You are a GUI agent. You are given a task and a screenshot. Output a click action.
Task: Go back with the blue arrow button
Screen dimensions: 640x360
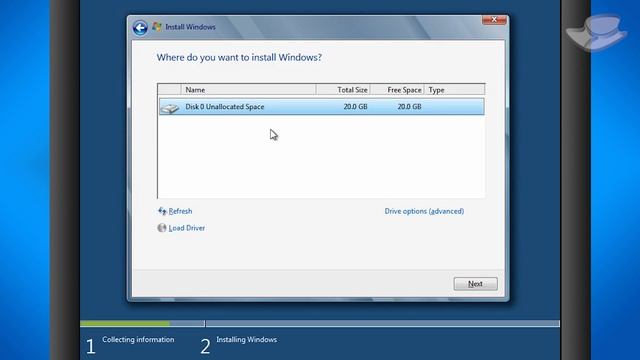click(x=140, y=28)
